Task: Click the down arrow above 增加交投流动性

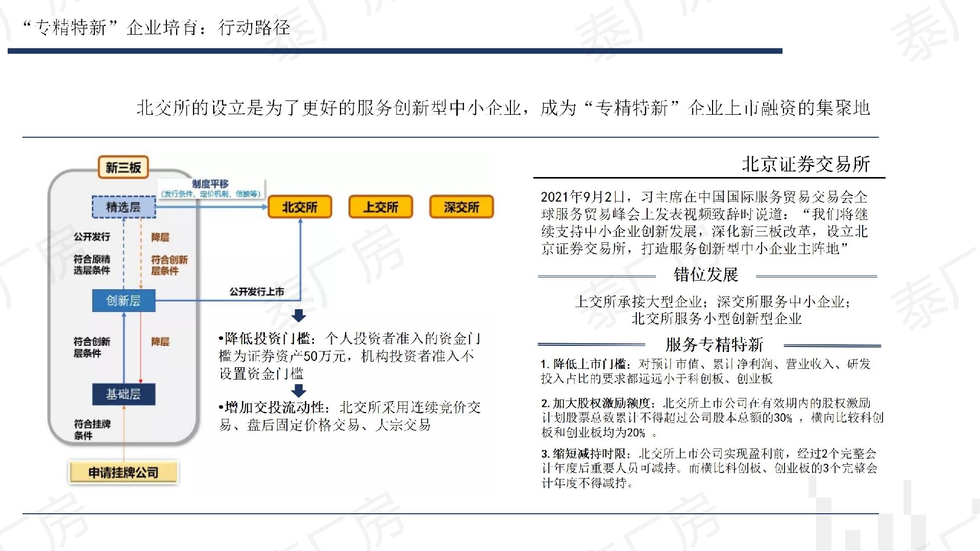Action: [x=299, y=391]
